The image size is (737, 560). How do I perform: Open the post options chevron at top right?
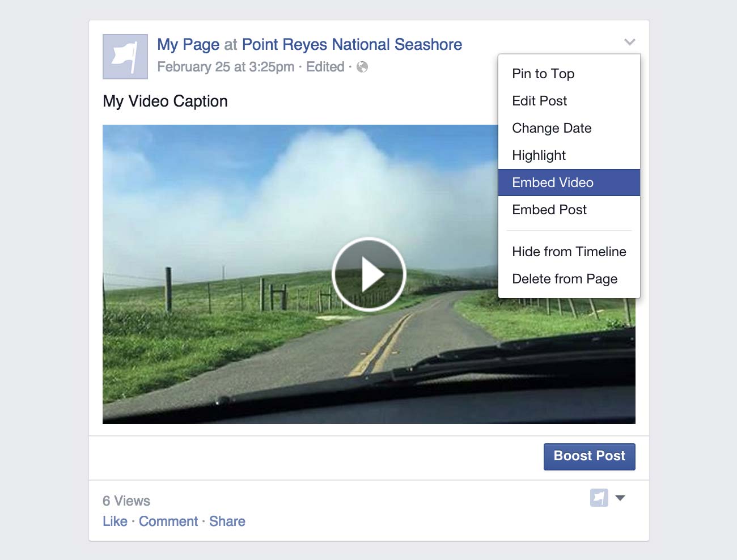click(629, 42)
